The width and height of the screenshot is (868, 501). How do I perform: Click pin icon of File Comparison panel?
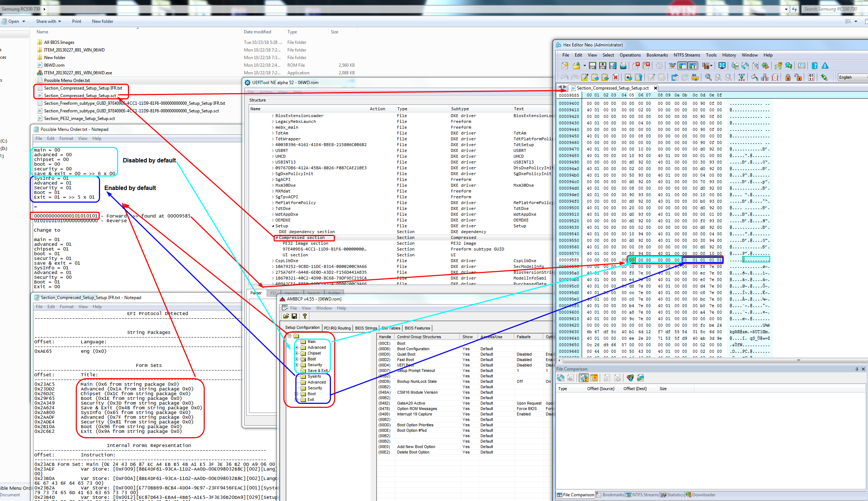click(x=857, y=369)
